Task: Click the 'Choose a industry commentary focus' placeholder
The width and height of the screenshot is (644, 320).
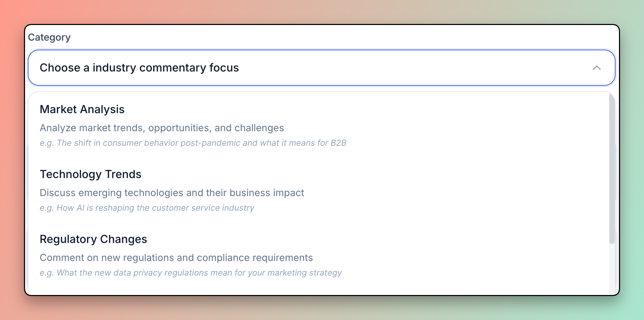Action: 139,68
